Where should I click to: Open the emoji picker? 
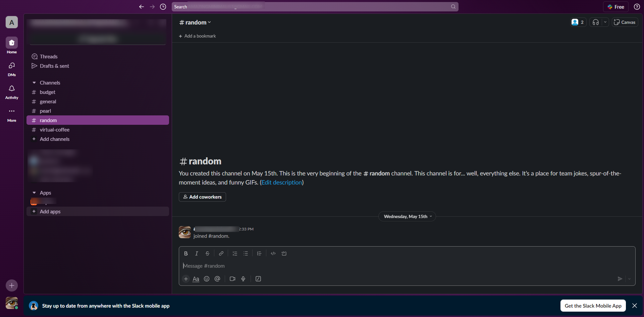click(207, 279)
